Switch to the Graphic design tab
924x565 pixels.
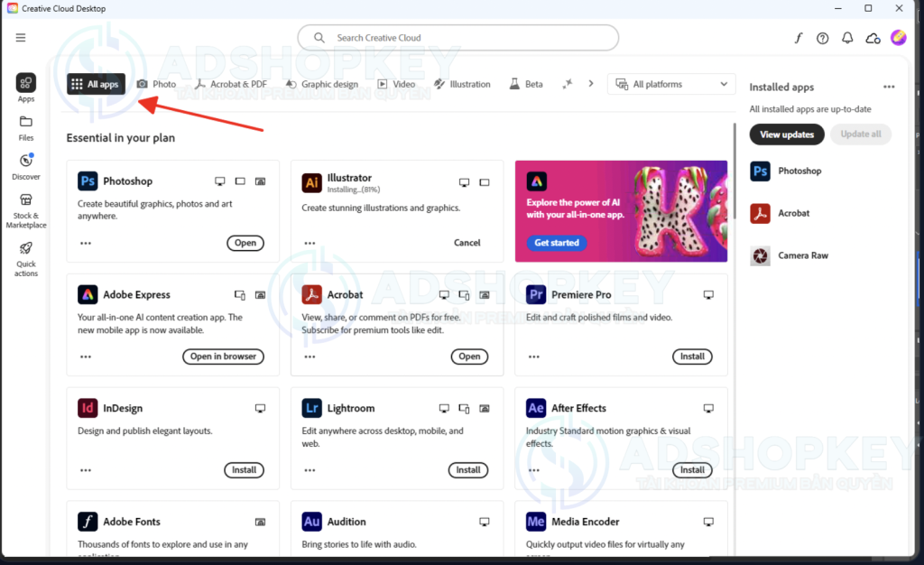tap(322, 84)
